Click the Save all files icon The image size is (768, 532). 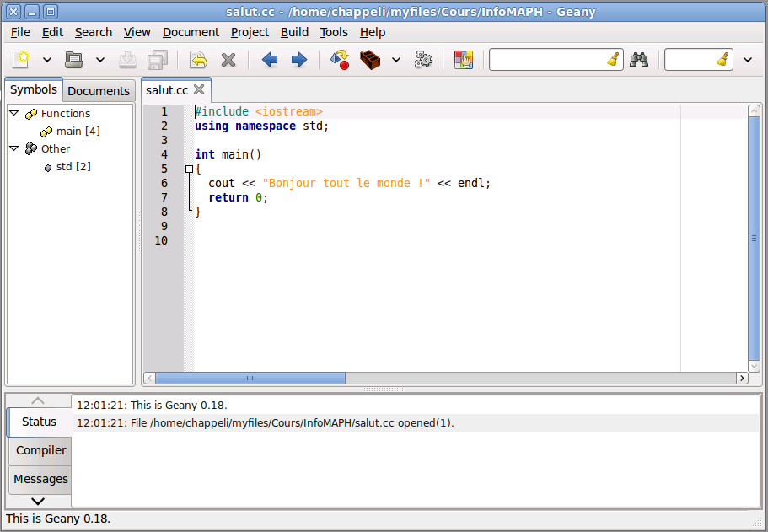point(157,60)
